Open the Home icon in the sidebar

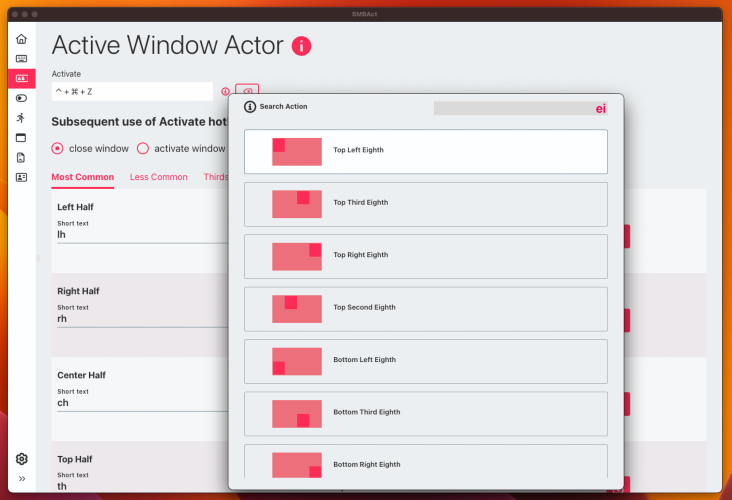pos(21,39)
